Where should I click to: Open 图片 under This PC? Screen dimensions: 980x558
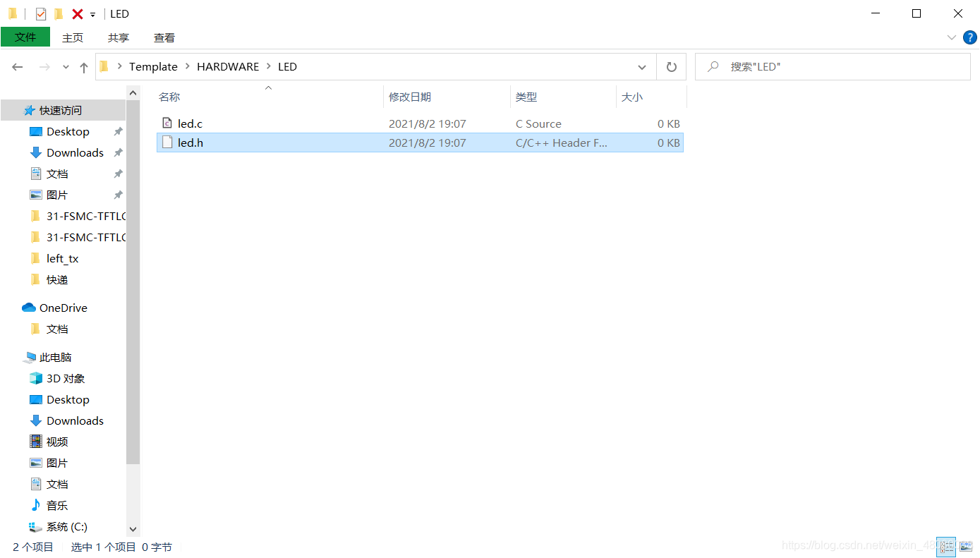57,463
